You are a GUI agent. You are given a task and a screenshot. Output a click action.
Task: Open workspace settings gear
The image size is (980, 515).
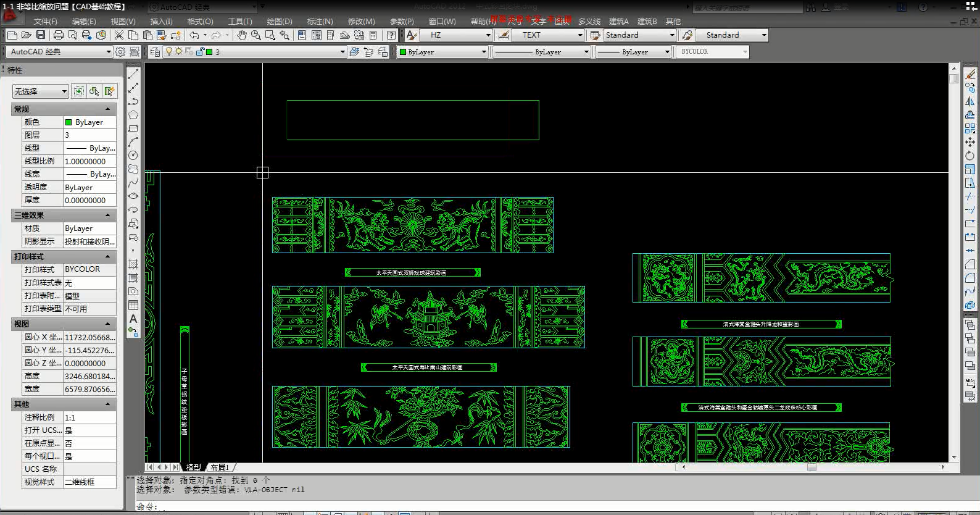[120, 52]
